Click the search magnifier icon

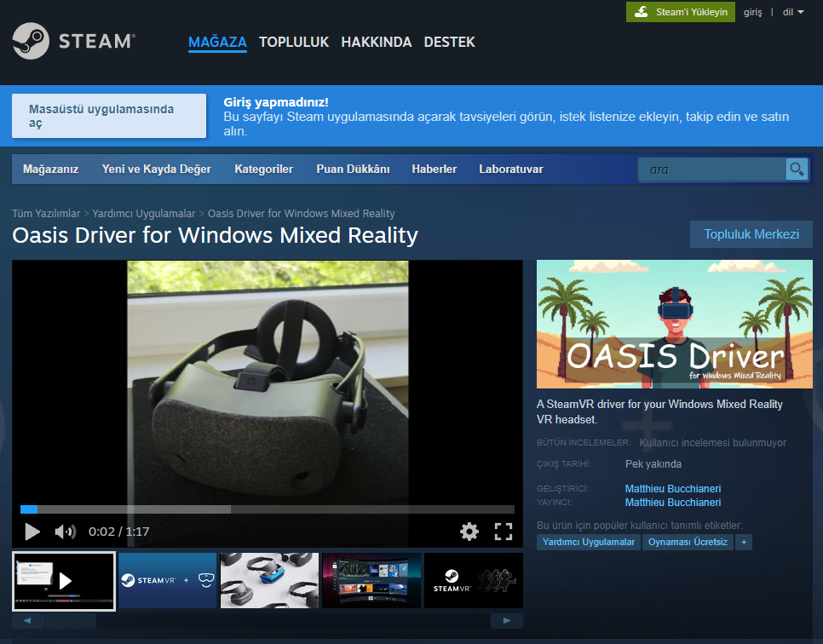point(797,169)
